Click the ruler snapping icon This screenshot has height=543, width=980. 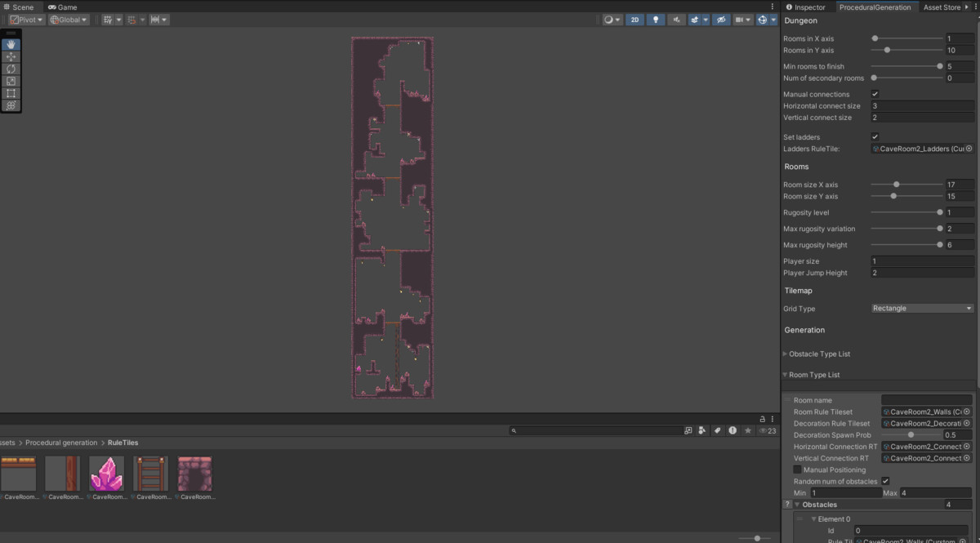154,20
